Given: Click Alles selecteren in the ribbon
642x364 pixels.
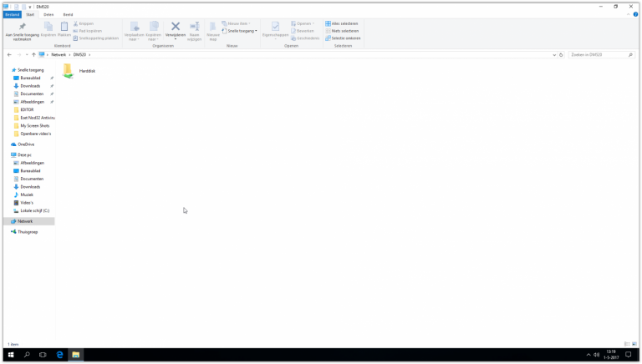Looking at the screenshot, I should (x=344, y=23).
